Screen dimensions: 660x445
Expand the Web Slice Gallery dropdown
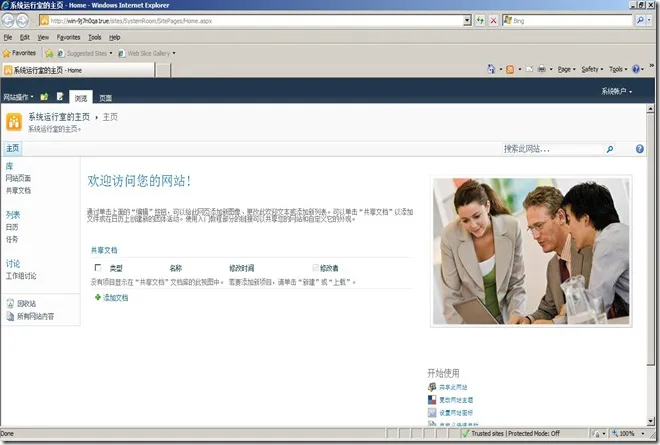tap(174, 53)
